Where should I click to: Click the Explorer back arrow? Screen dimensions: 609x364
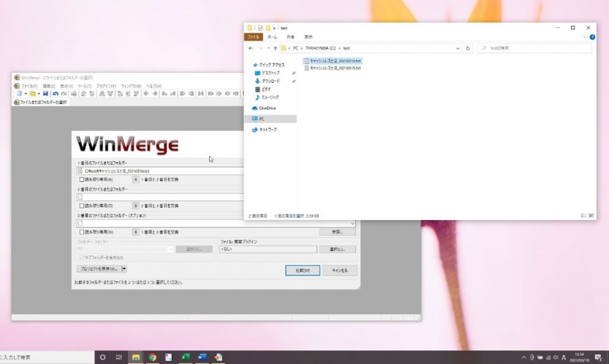(250, 48)
